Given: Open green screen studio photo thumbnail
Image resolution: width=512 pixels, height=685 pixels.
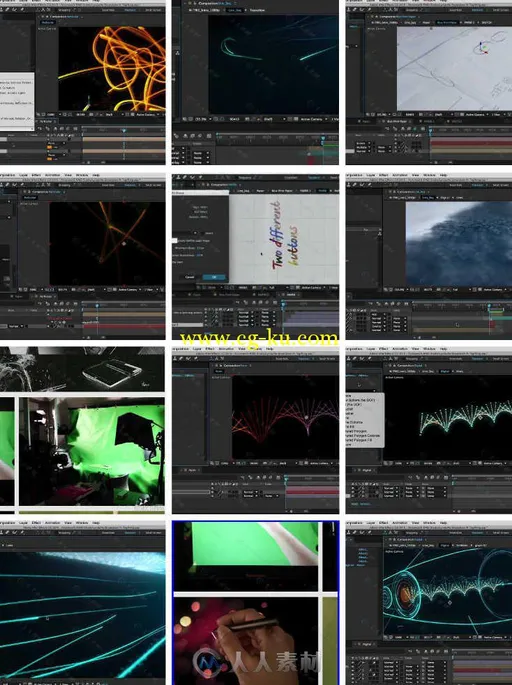Looking at the screenshot, I should pos(91,452).
